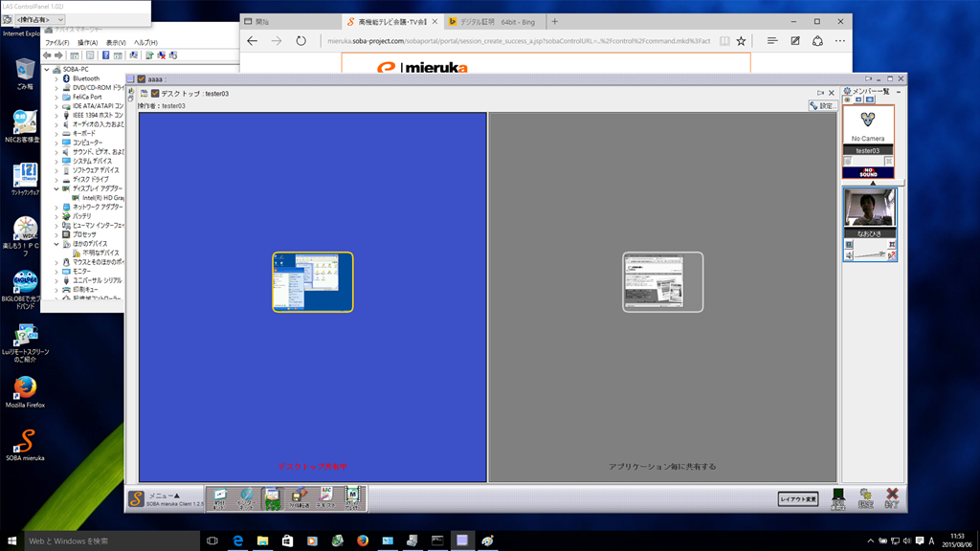The height and width of the screenshot is (551, 980).
Task: Click the refresh button in Edge browser
Action: click(x=301, y=41)
